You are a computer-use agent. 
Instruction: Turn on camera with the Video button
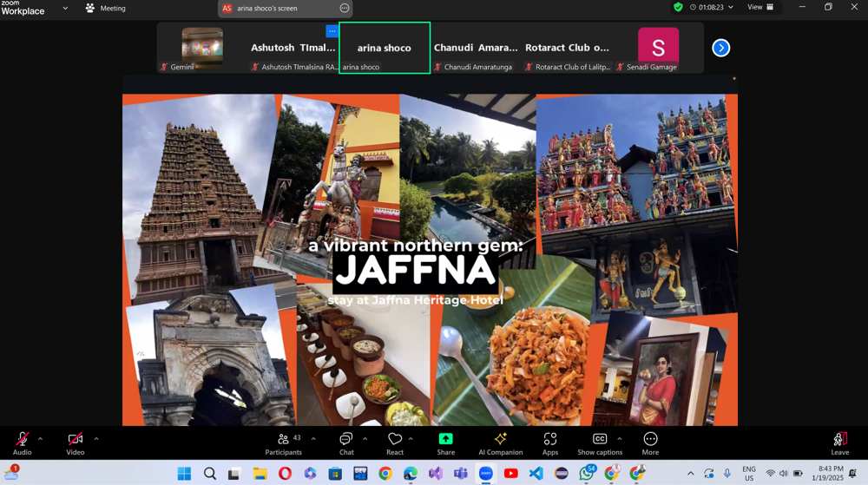tap(76, 442)
